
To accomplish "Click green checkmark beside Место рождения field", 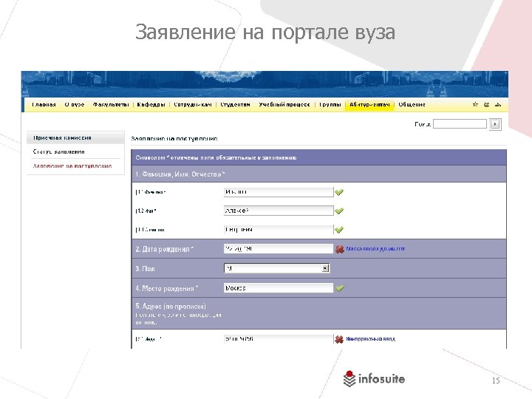I will 340,288.
